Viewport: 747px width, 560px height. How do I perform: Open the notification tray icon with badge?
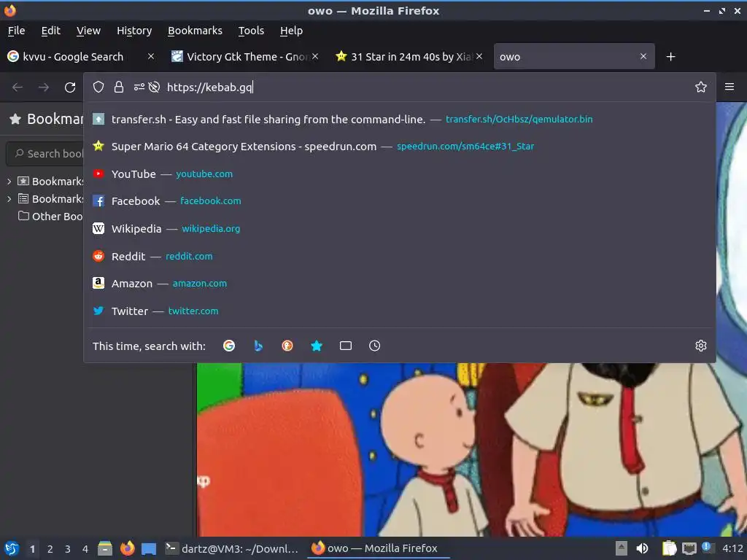point(708,548)
